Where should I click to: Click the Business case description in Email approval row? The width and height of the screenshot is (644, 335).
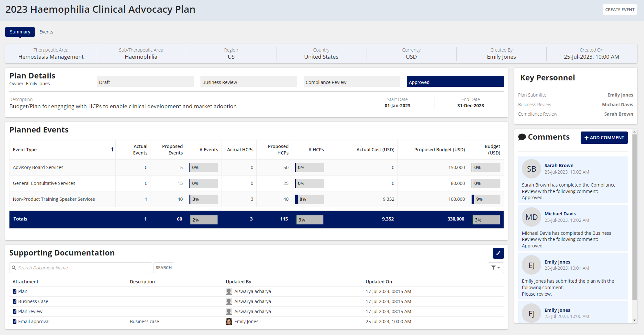(x=144, y=321)
